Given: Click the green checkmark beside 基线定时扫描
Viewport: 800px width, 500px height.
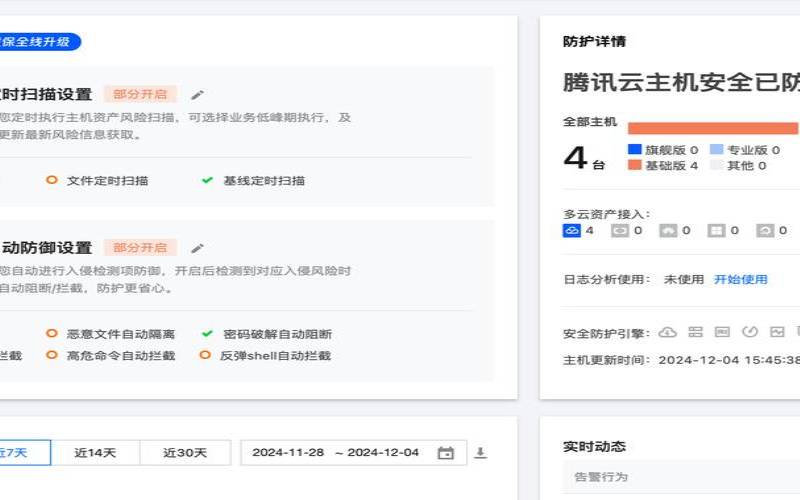Looking at the screenshot, I should [x=207, y=180].
